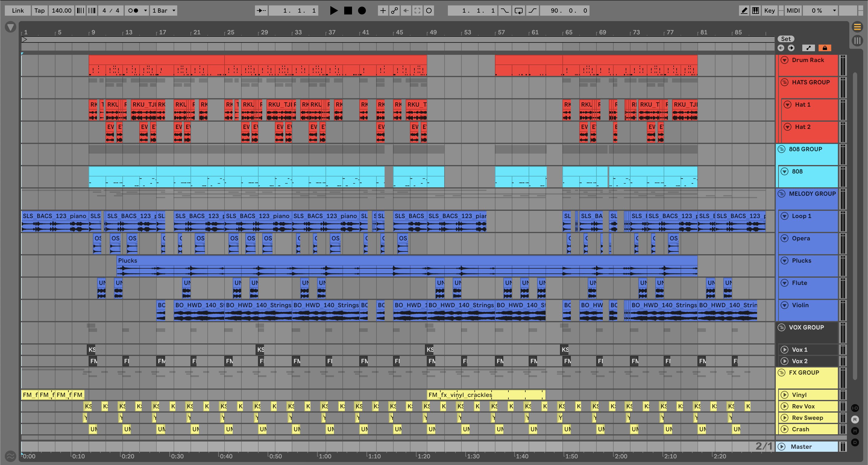Click the Arrangement Record button
Image resolution: width=868 pixels, height=465 pixels.
(x=362, y=11)
